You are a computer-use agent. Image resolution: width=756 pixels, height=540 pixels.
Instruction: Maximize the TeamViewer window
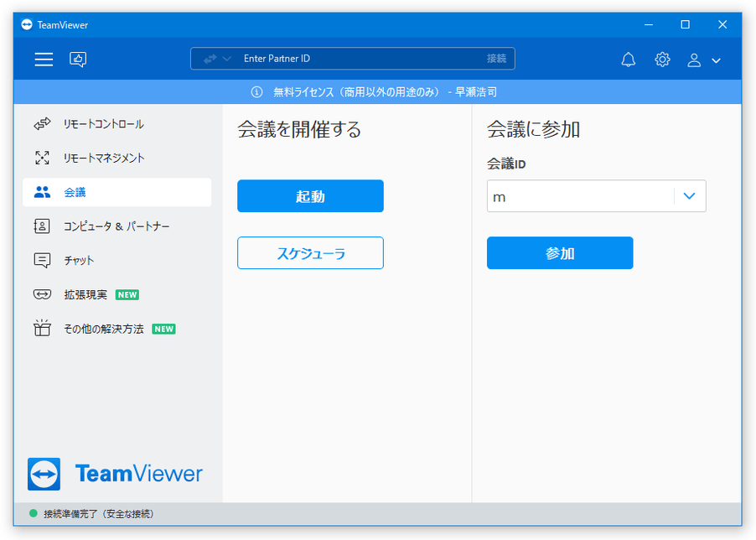[685, 24]
